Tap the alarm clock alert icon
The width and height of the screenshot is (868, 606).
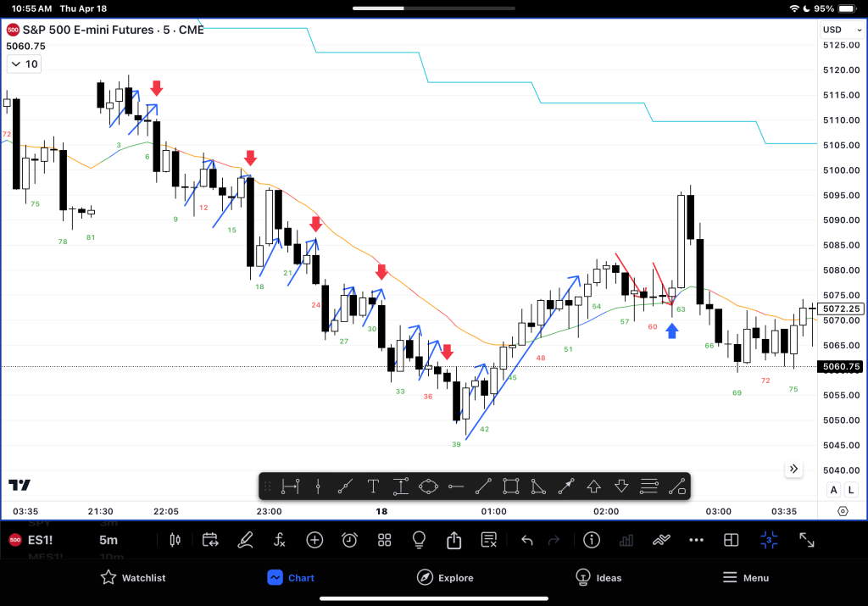click(349, 540)
